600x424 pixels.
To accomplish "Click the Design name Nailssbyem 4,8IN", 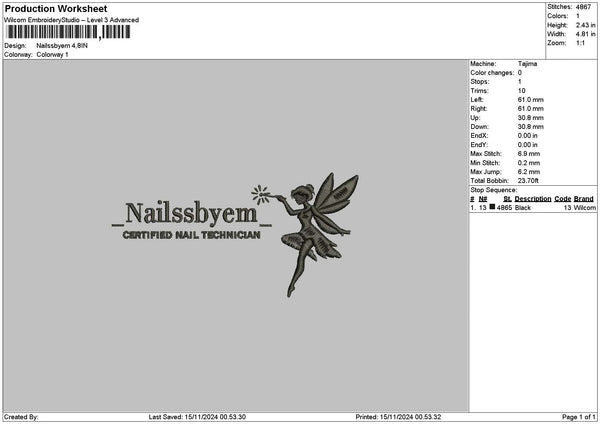I will click(62, 46).
